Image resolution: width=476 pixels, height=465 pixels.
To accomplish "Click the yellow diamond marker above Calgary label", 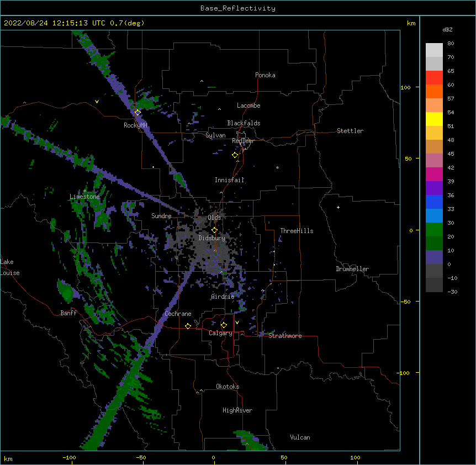I will [224, 325].
